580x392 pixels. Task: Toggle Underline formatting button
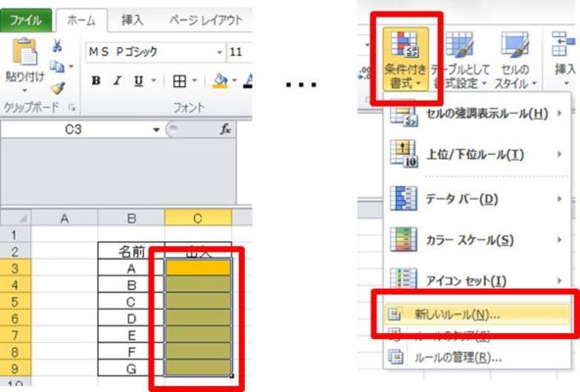(x=139, y=80)
